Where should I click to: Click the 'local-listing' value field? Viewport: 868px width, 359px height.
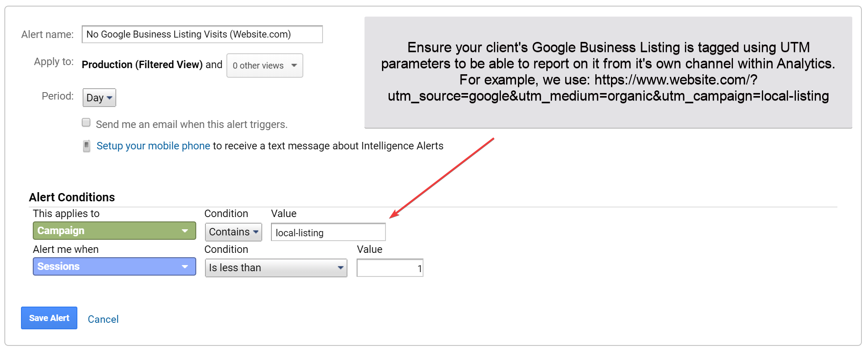(328, 232)
